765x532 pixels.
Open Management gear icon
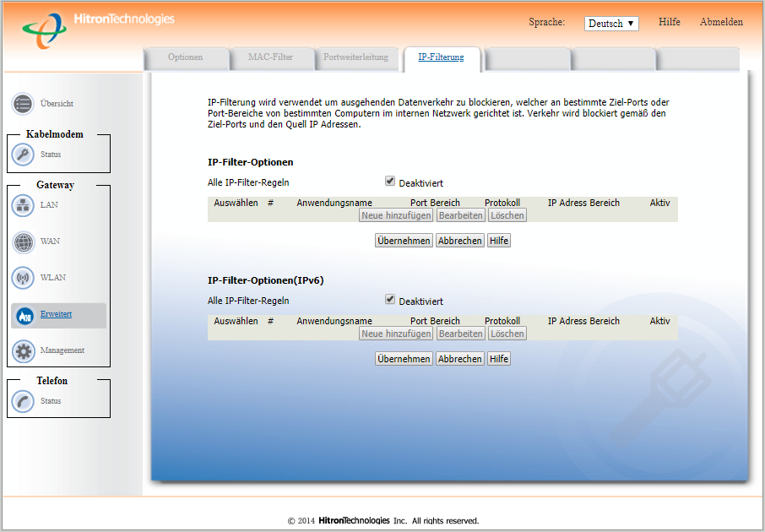point(23,350)
